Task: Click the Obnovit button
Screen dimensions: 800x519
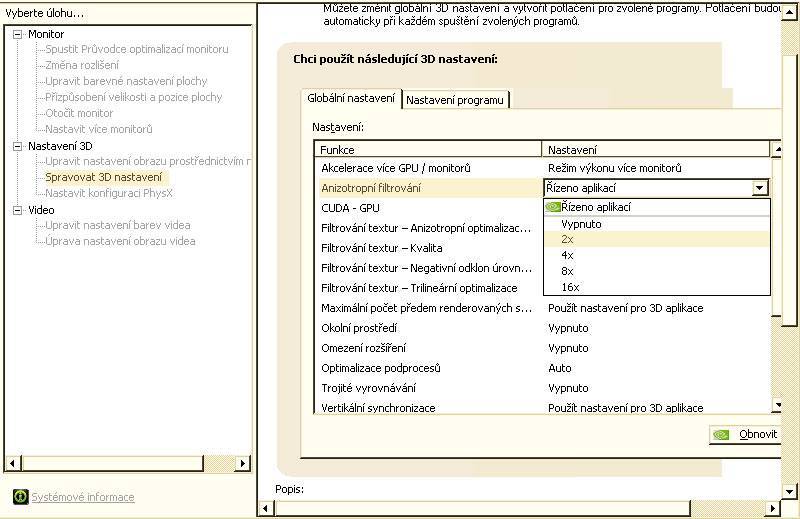Action: coord(745,434)
